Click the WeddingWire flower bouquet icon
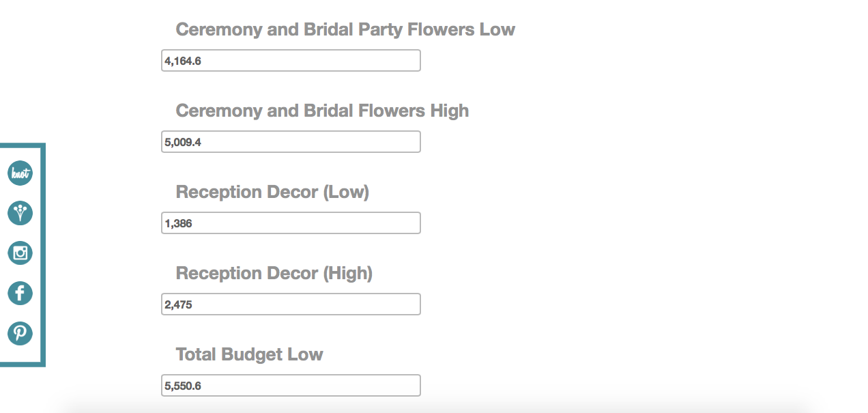 pyautogui.click(x=20, y=213)
